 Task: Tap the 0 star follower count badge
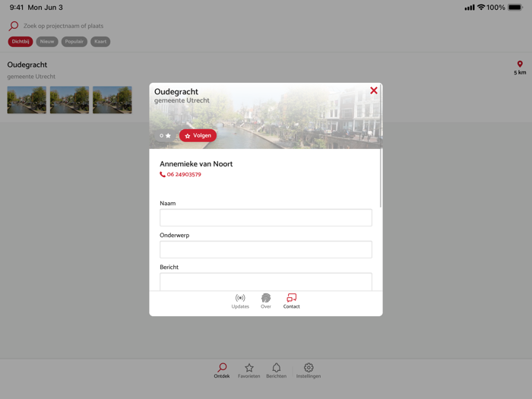[x=165, y=135]
